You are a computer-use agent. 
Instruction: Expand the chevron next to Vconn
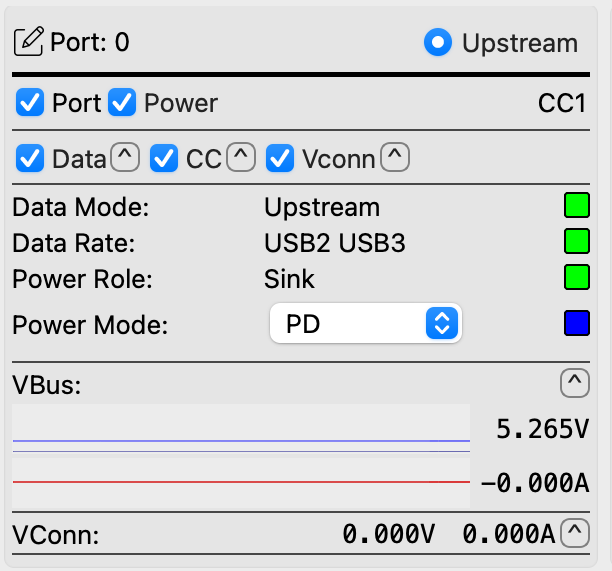pyautogui.click(x=396, y=157)
